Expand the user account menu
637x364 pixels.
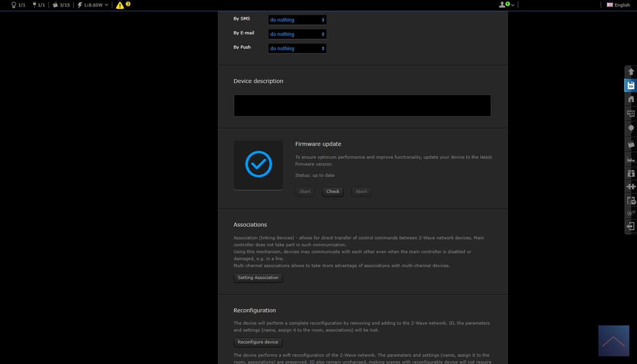tap(506, 5)
